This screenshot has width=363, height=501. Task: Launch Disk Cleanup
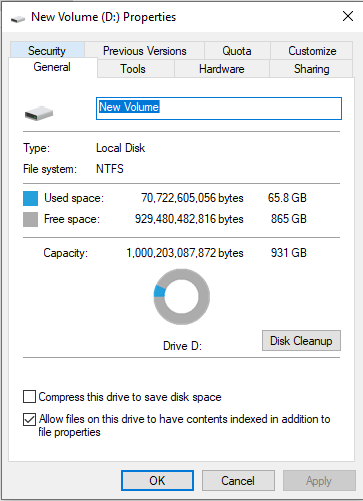[301, 341]
